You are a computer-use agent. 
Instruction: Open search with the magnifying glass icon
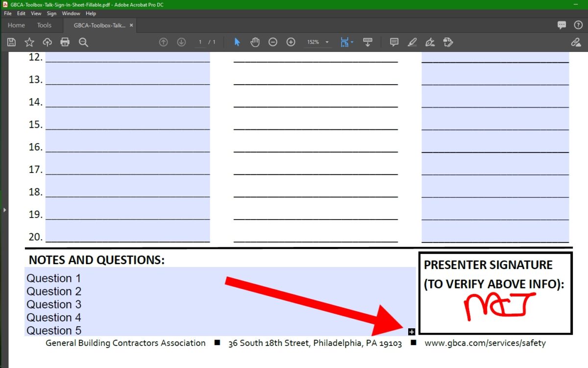point(83,42)
